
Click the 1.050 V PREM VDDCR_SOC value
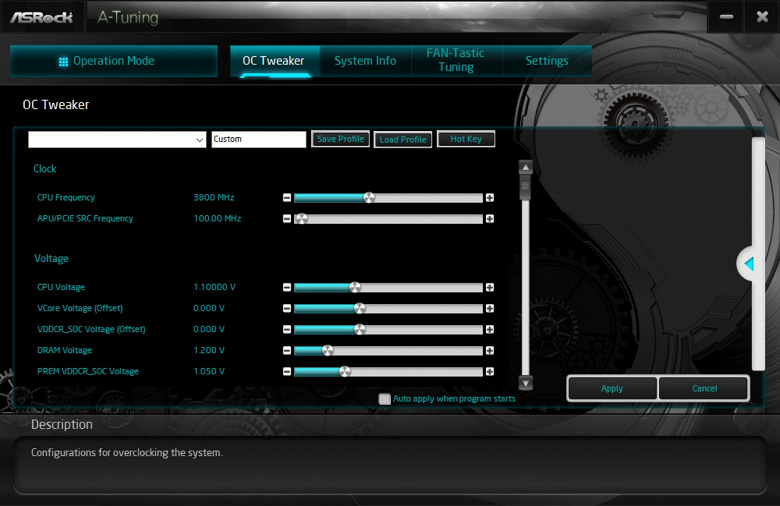[209, 371]
